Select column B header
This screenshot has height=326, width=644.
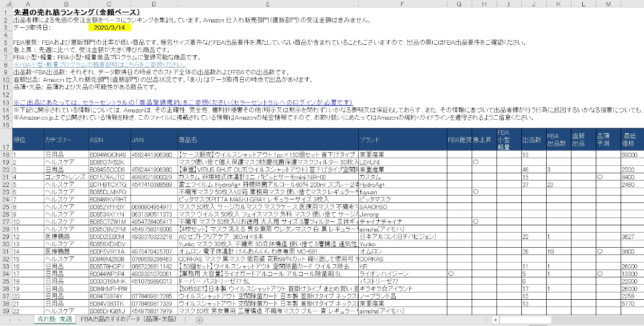(x=66, y=4)
